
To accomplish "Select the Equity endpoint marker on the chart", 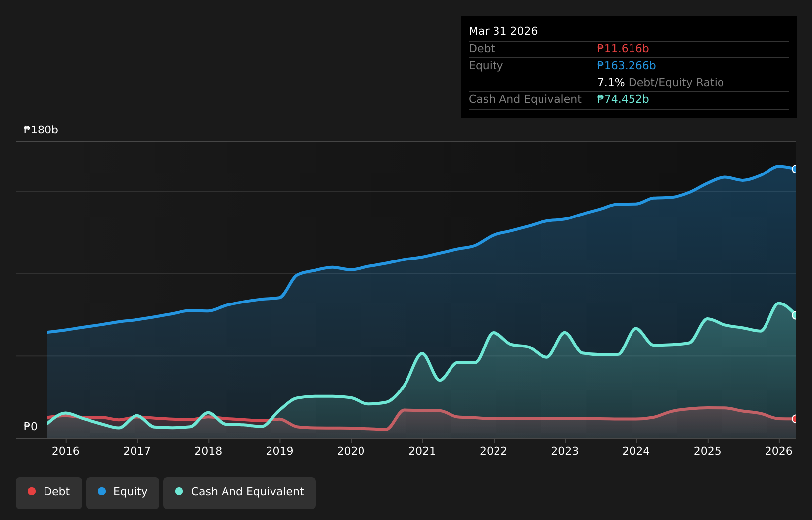I will 795,169.
